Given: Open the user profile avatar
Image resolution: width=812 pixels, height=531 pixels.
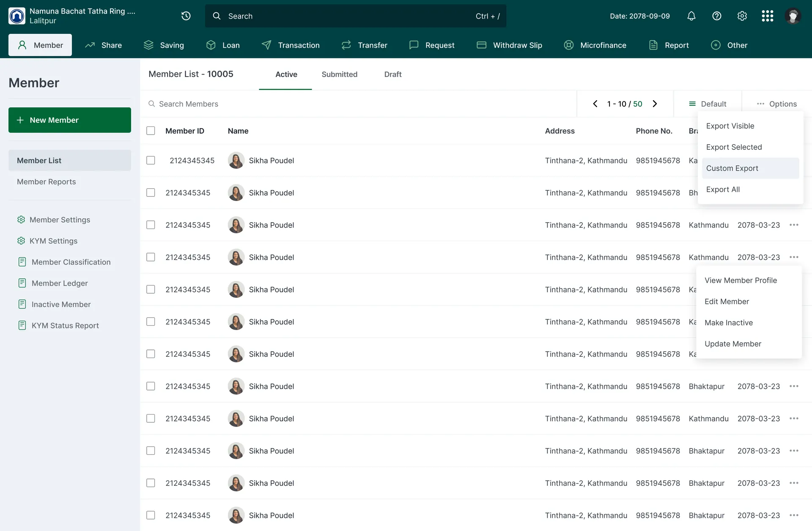Looking at the screenshot, I should (x=793, y=16).
